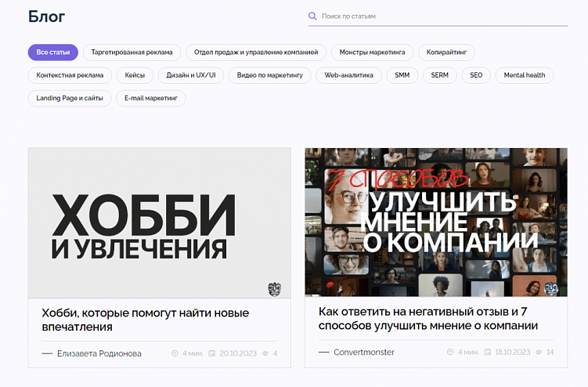Select the E-mail маркетинг tag
The height and width of the screenshot is (387, 588).
(x=151, y=98)
